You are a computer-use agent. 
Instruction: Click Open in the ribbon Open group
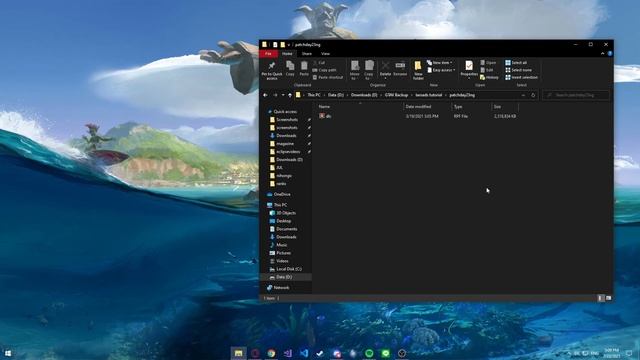(x=488, y=62)
